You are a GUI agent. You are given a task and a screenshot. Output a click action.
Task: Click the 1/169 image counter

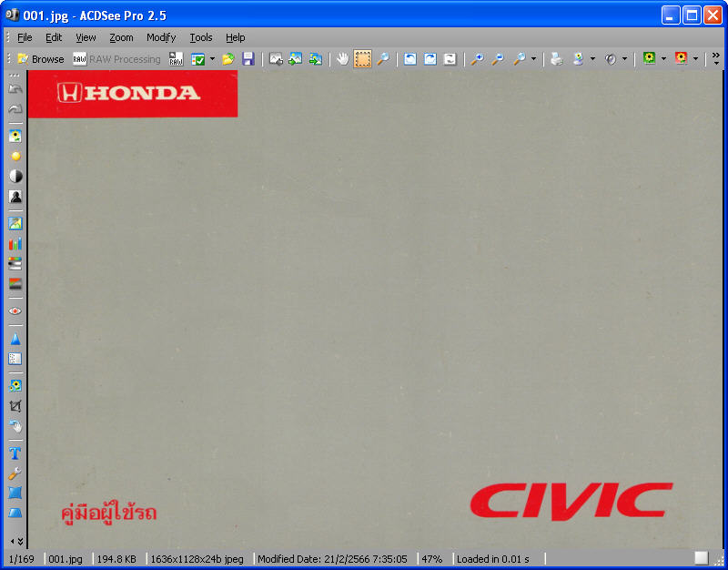coord(21,559)
